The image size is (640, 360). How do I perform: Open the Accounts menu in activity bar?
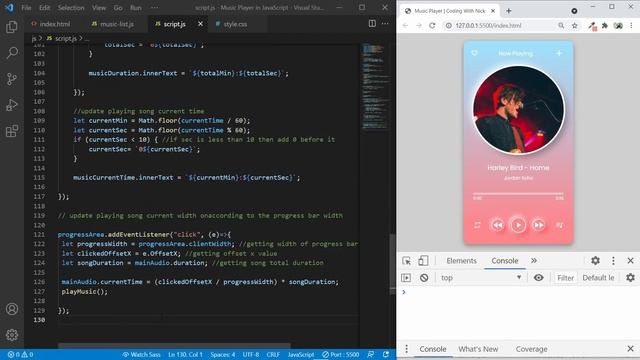12,309
